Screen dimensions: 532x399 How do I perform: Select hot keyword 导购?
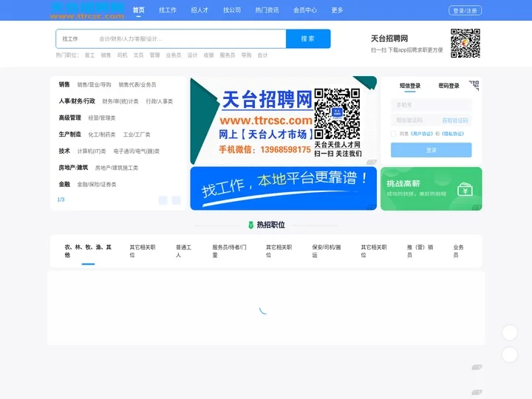[x=246, y=55]
